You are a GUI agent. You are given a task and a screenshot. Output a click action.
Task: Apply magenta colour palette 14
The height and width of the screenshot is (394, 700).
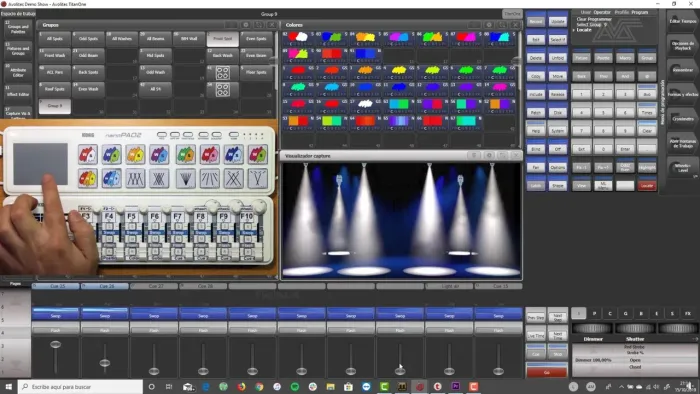[500, 89]
